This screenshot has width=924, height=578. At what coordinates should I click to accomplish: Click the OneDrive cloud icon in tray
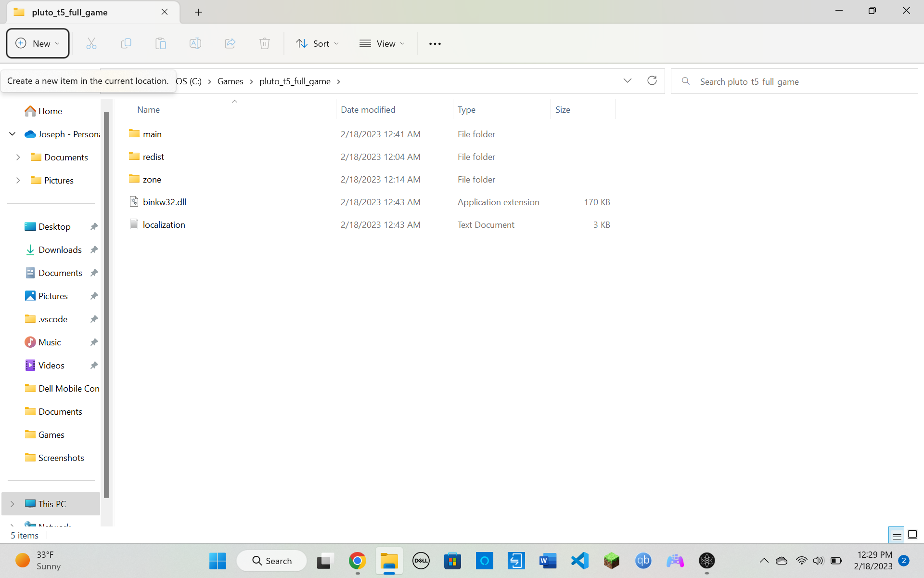[x=782, y=561]
